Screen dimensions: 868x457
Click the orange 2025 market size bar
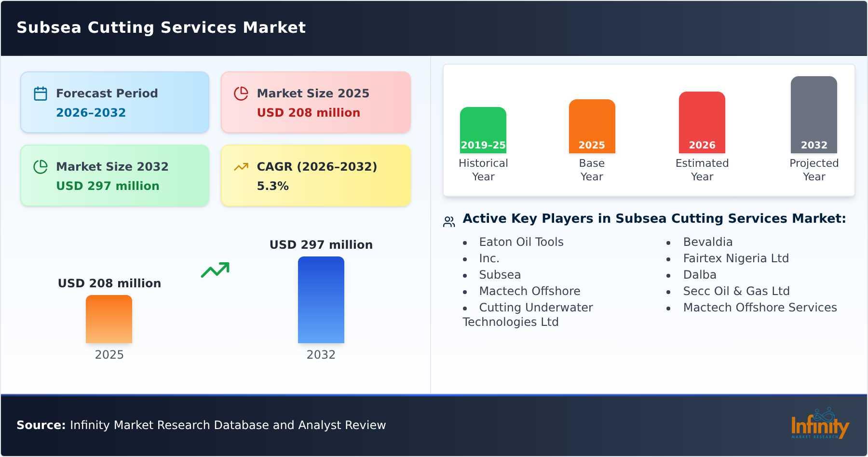[x=109, y=319]
